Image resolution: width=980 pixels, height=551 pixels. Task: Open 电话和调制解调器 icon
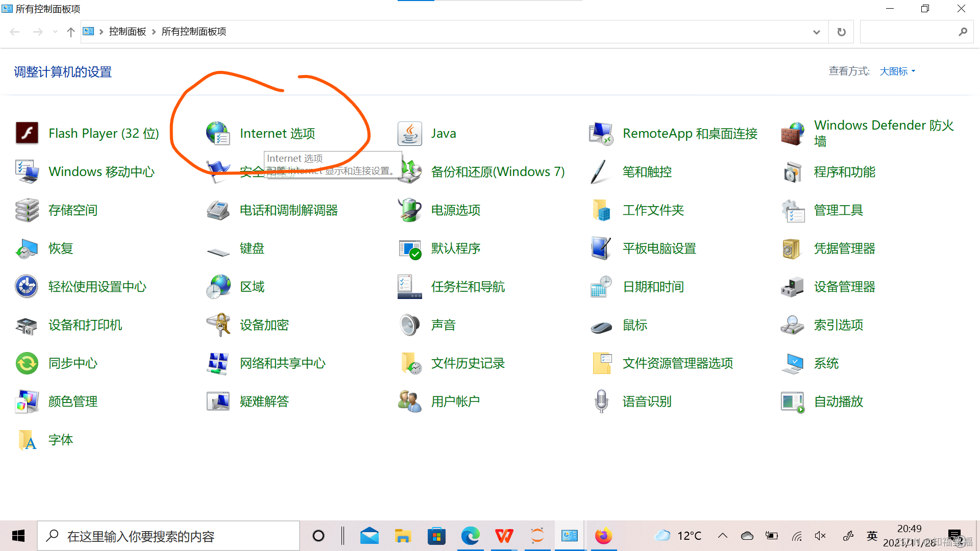218,210
